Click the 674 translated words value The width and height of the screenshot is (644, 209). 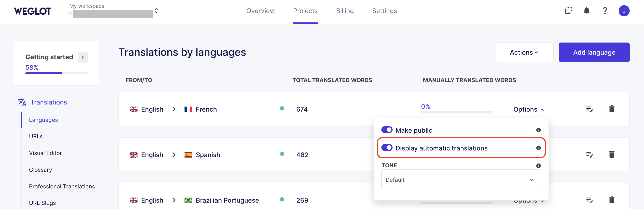tap(302, 109)
